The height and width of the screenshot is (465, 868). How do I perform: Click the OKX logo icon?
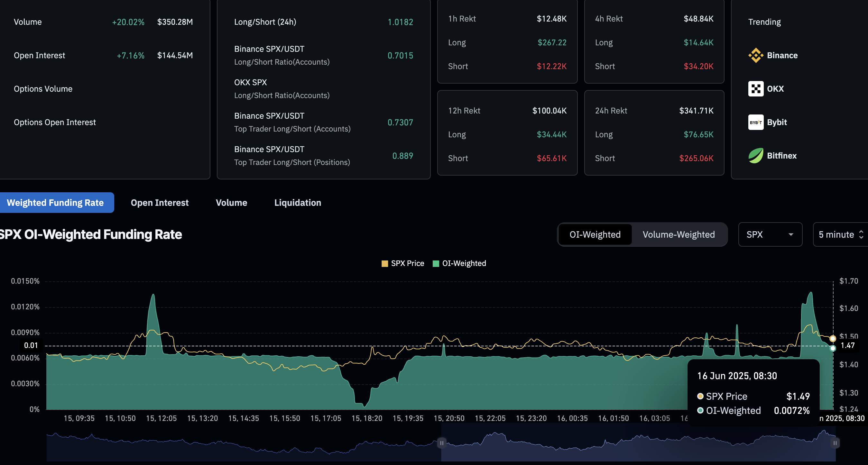pyautogui.click(x=755, y=89)
